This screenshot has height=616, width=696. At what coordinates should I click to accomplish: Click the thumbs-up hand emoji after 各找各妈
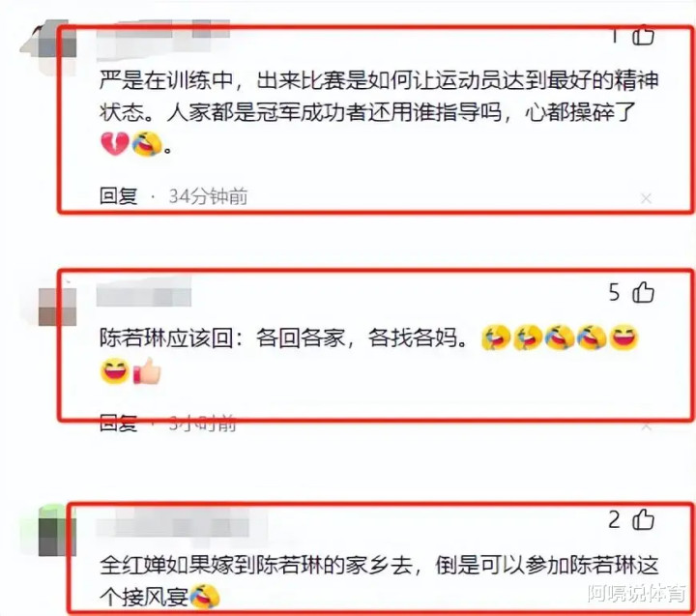[147, 371]
